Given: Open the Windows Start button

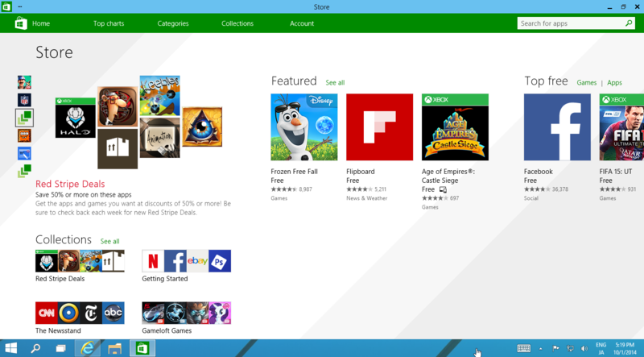Looking at the screenshot, I should (10, 348).
